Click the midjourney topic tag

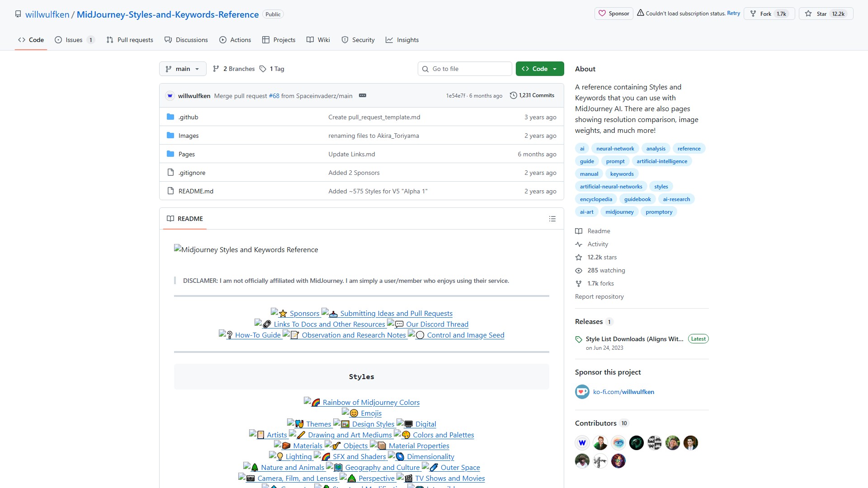[619, 212]
